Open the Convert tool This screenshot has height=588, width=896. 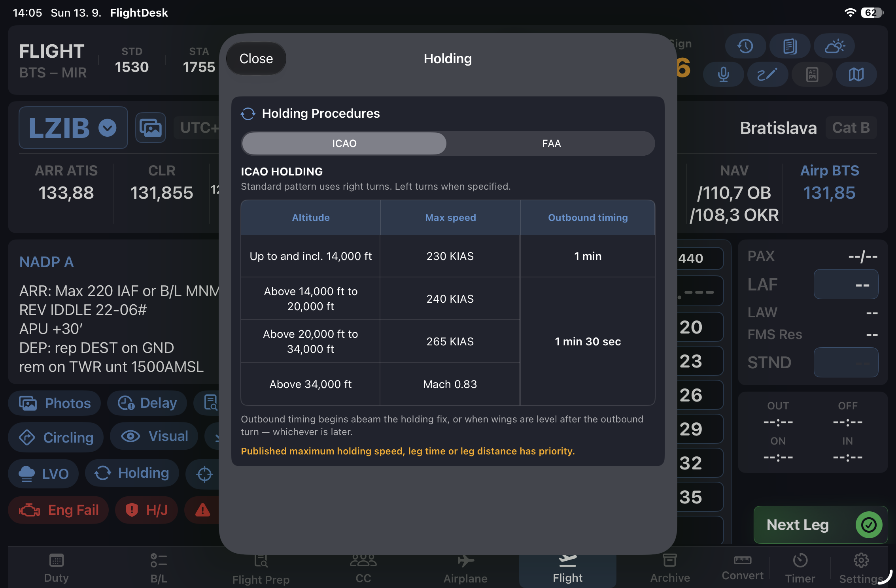click(743, 568)
